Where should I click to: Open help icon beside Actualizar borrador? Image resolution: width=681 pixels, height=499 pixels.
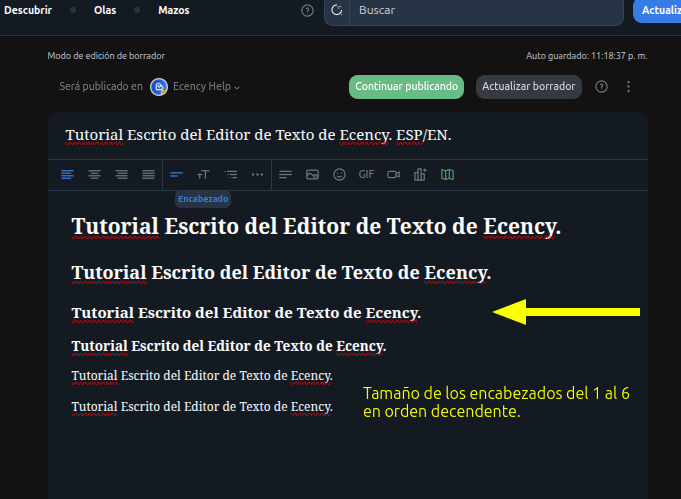[602, 87]
